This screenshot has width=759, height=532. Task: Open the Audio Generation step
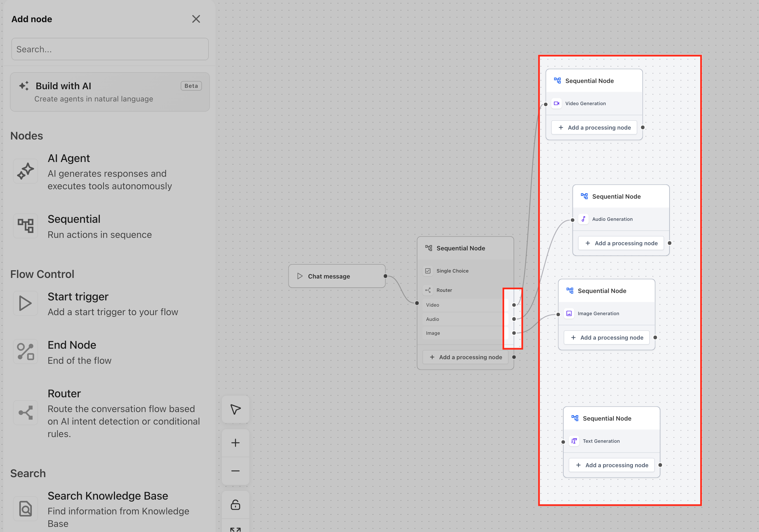tap(612, 219)
